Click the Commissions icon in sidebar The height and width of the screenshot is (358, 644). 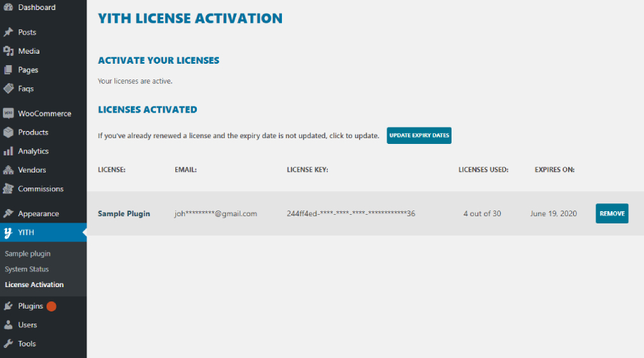point(8,188)
